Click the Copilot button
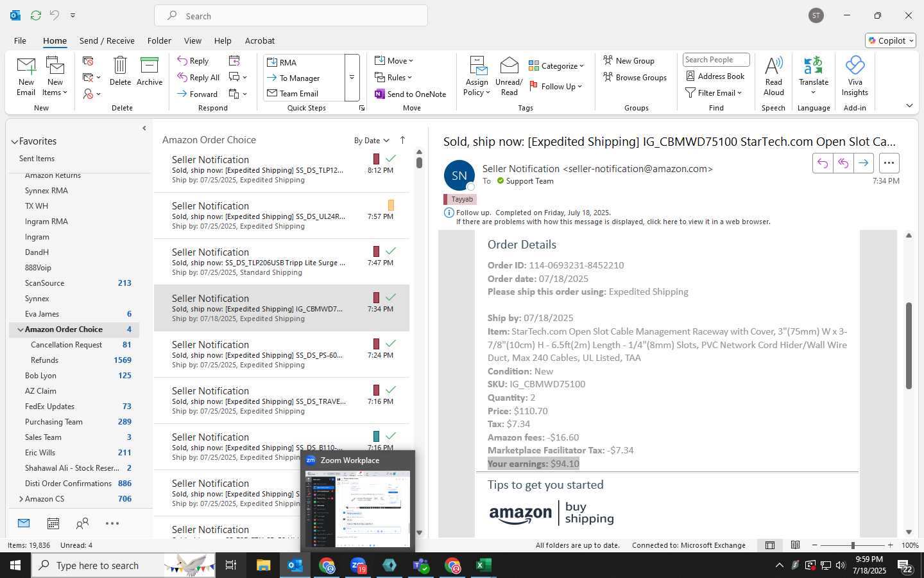 click(891, 40)
